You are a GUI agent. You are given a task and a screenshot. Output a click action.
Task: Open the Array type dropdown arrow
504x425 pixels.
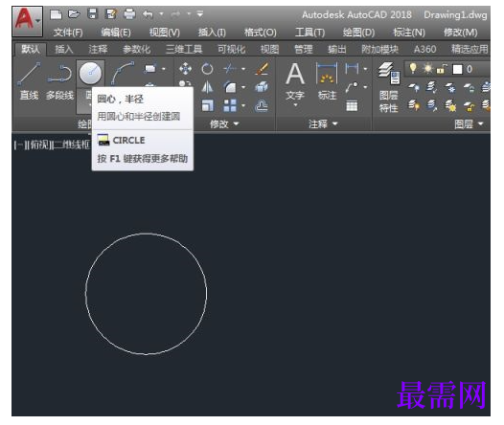(x=243, y=105)
